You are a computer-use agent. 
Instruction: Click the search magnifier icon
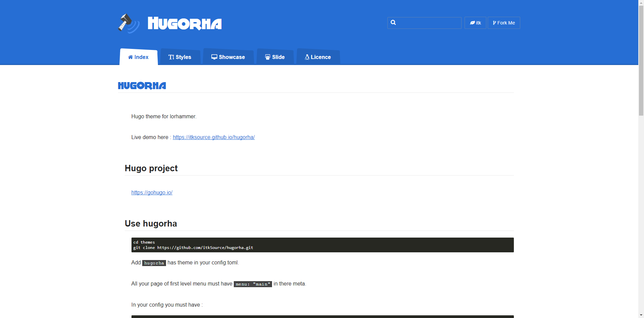coord(393,22)
